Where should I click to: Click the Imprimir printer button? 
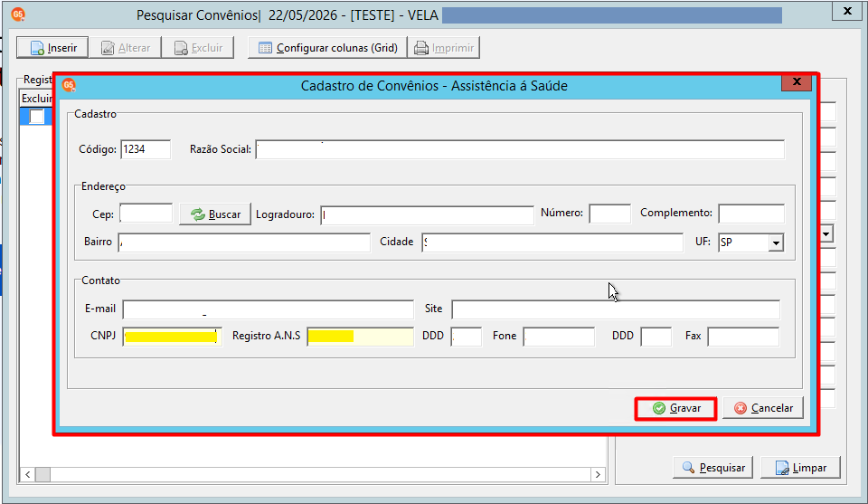pos(444,48)
